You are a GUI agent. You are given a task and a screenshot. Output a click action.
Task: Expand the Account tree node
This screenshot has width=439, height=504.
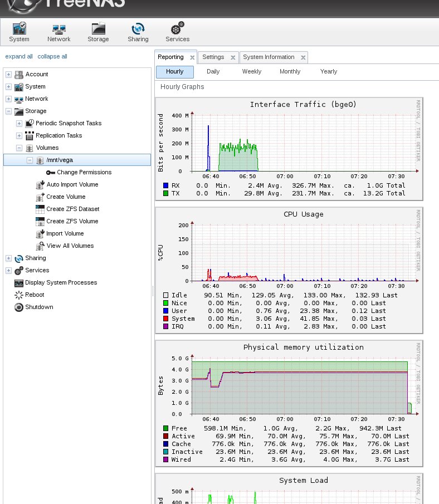click(x=9, y=75)
